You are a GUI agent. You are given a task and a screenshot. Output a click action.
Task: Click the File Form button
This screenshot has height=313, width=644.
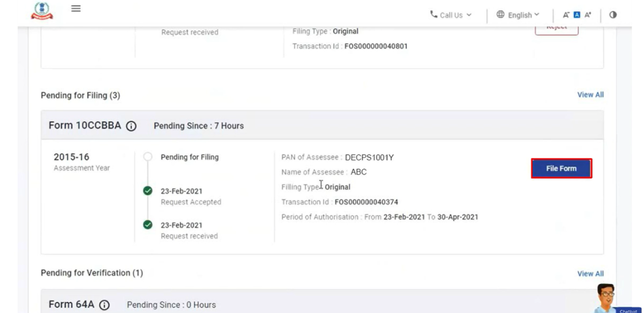click(561, 167)
